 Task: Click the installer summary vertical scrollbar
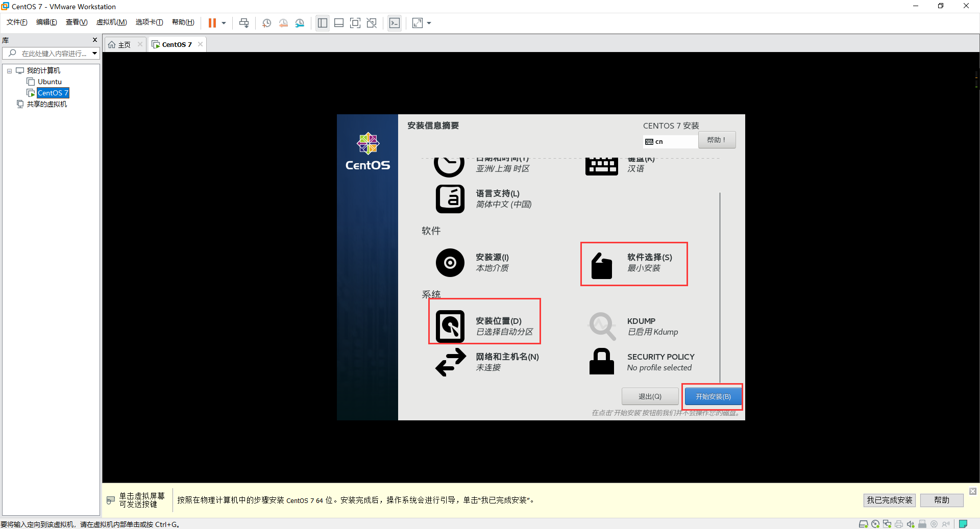pyautogui.click(x=720, y=287)
